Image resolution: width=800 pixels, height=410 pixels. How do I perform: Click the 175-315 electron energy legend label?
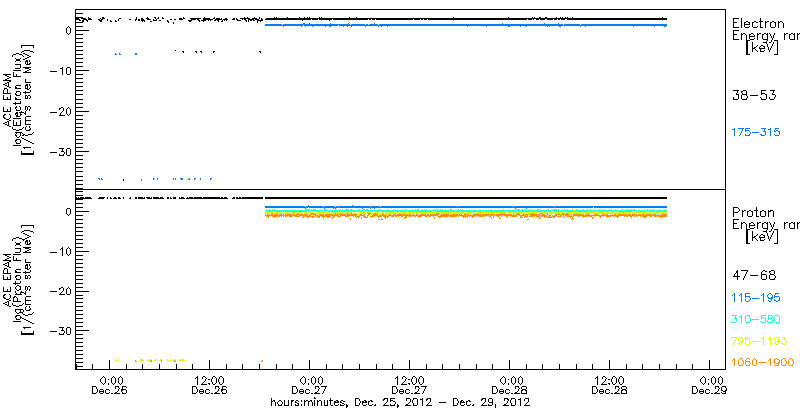pyautogui.click(x=756, y=133)
